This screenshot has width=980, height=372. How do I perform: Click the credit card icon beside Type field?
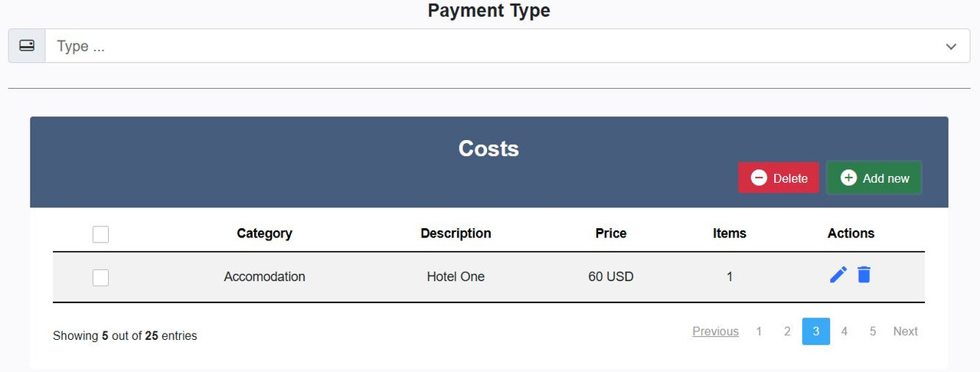[27, 46]
